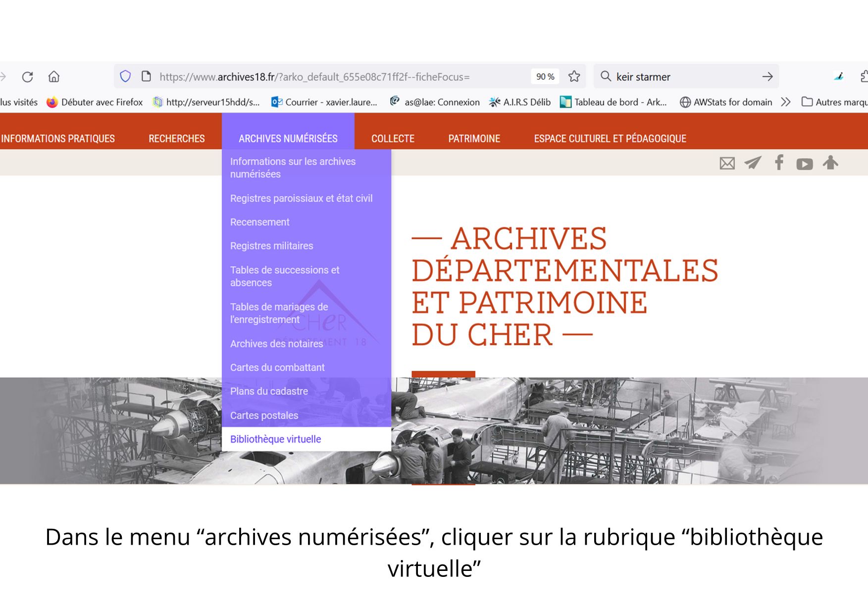
Task: Open the tracking protection shield icon
Action: (125, 76)
